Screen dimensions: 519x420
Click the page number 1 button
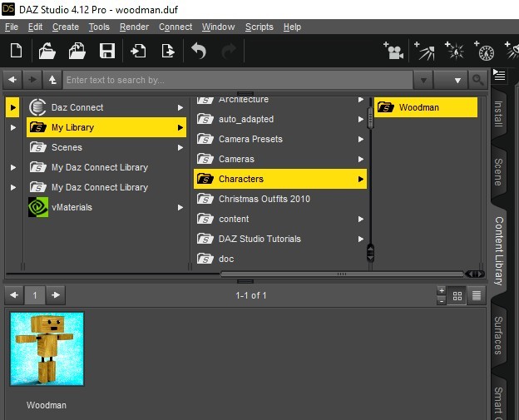coord(35,295)
